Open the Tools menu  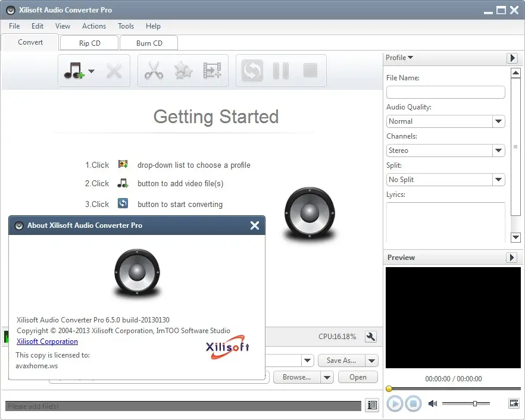(x=126, y=26)
